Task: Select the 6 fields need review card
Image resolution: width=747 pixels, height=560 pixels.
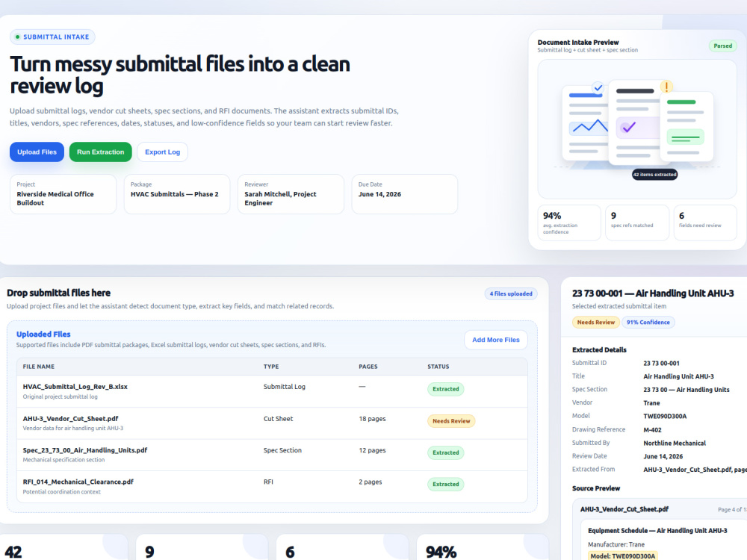Action: (705, 223)
